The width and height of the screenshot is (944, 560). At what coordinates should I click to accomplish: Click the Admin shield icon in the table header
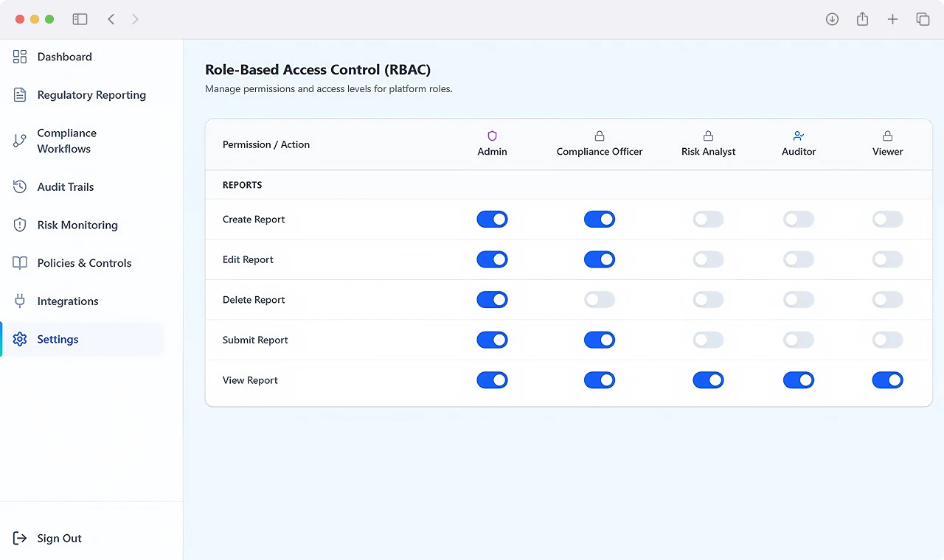click(x=492, y=136)
